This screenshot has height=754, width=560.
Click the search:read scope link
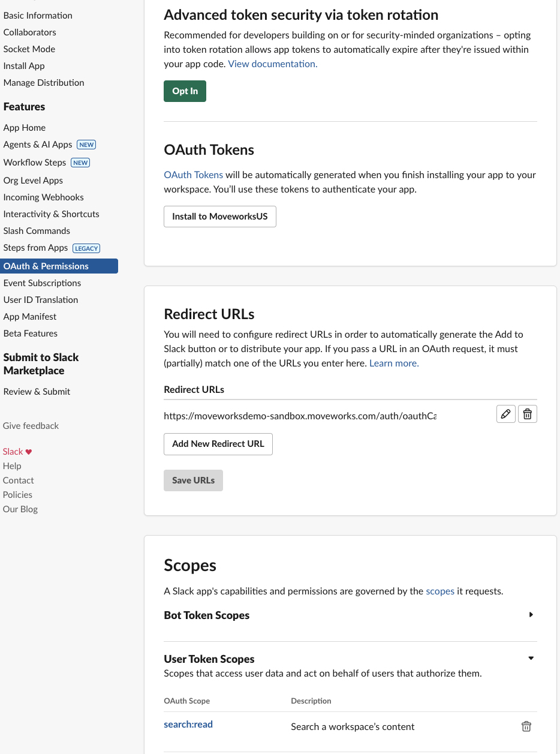(188, 725)
